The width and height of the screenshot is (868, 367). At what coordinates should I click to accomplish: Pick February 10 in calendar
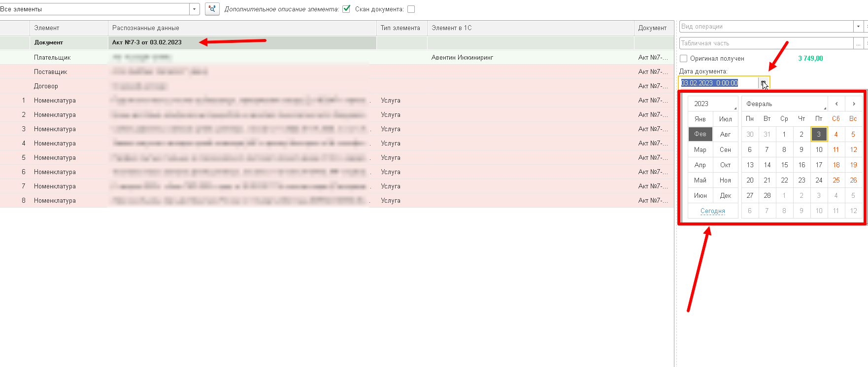click(x=819, y=149)
